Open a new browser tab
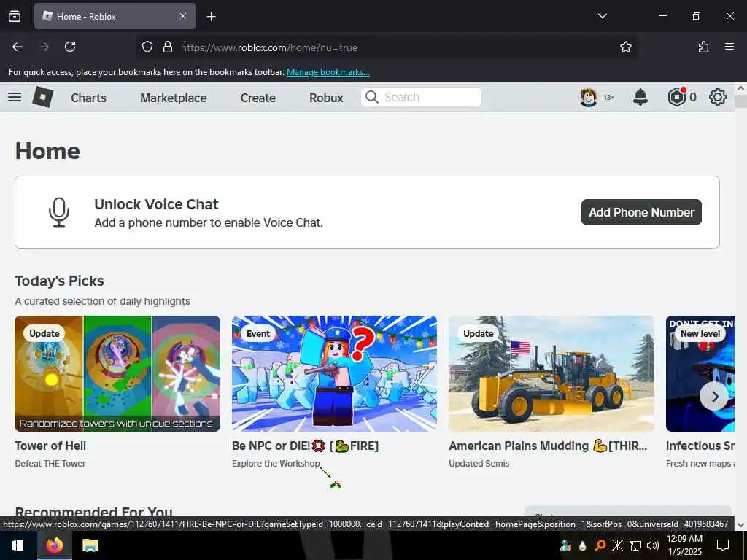Image resolution: width=747 pixels, height=560 pixels. [x=211, y=17]
